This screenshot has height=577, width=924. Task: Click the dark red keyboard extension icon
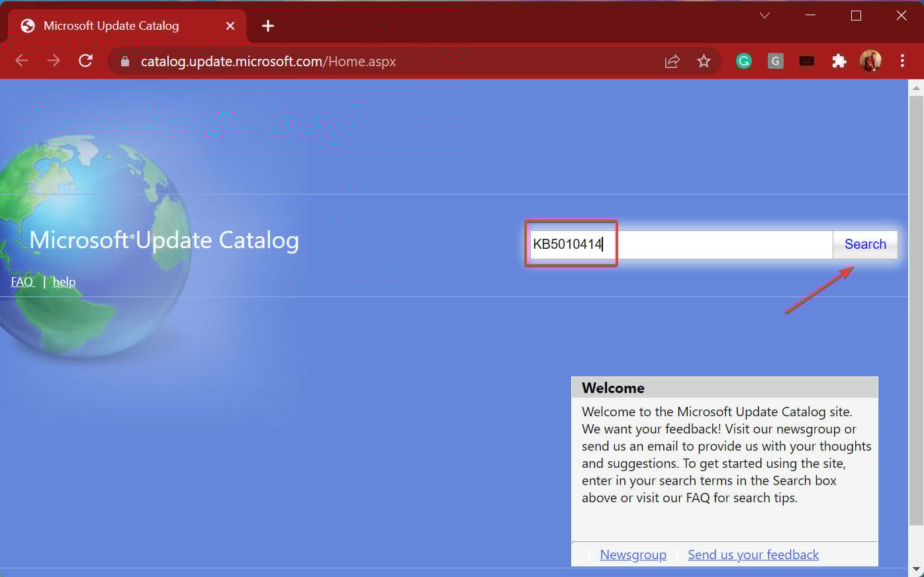point(807,62)
